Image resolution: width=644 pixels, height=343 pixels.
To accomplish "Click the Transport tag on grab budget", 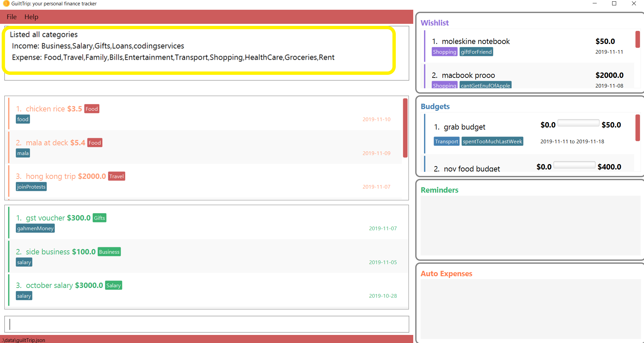I will click(x=446, y=141).
